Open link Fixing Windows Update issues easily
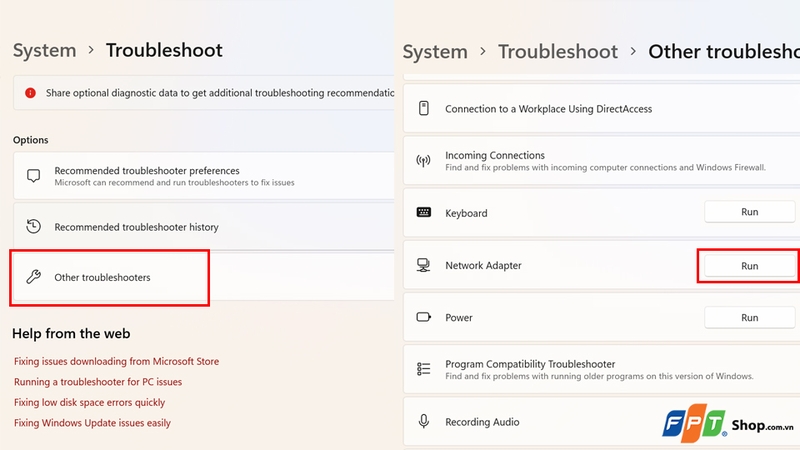Viewport: 800px width, 450px height. click(x=92, y=423)
